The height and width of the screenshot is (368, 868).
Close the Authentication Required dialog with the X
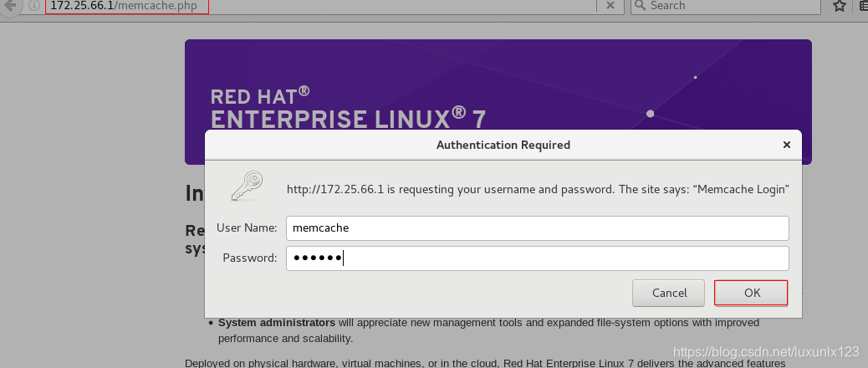coord(786,145)
